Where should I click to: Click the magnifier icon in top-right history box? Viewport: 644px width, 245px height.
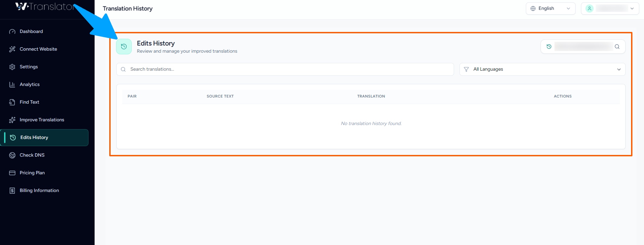pyautogui.click(x=617, y=47)
